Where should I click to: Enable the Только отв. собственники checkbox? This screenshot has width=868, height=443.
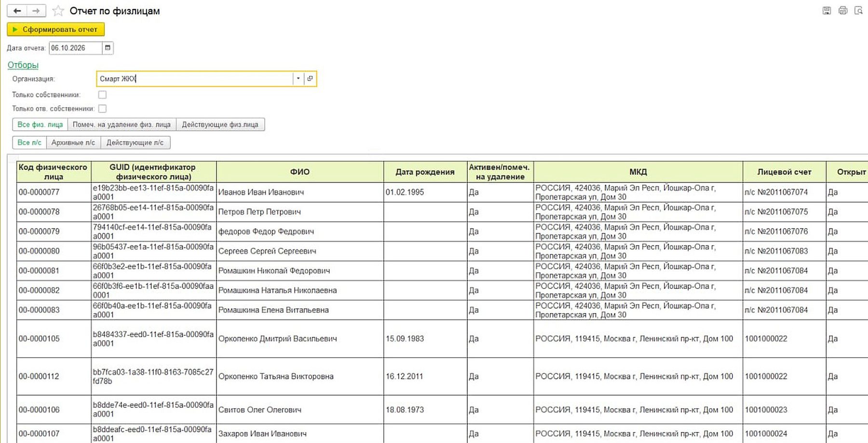click(102, 109)
